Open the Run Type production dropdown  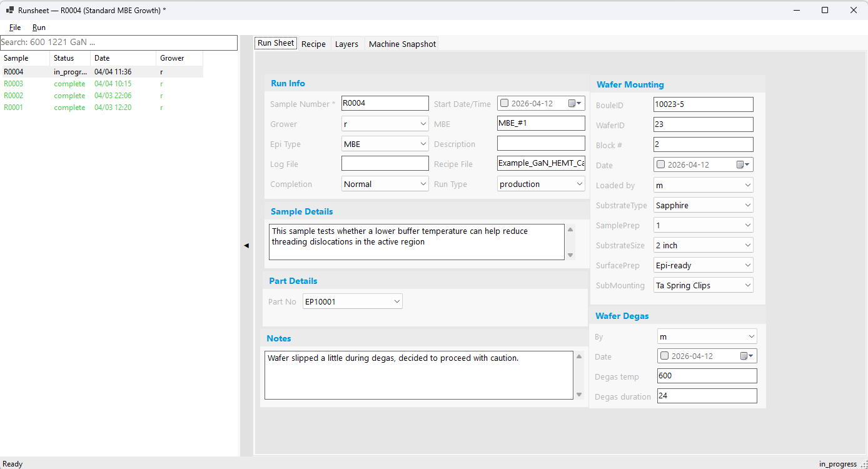(579, 184)
